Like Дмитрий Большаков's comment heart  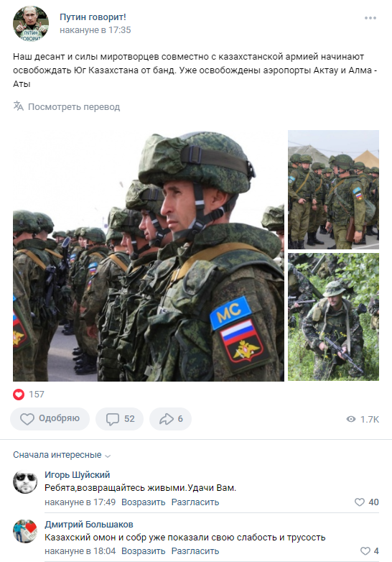click(x=365, y=551)
